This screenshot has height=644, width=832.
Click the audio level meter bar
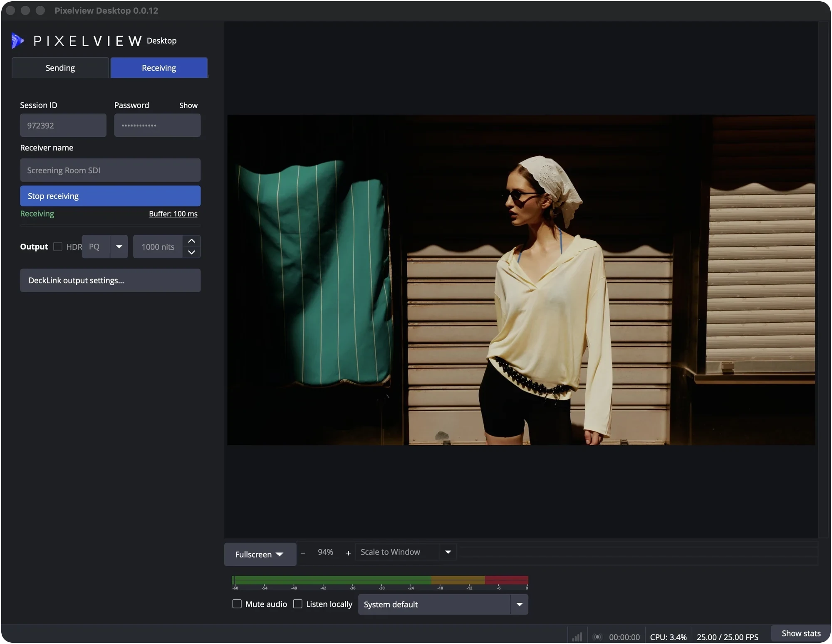pos(380,581)
